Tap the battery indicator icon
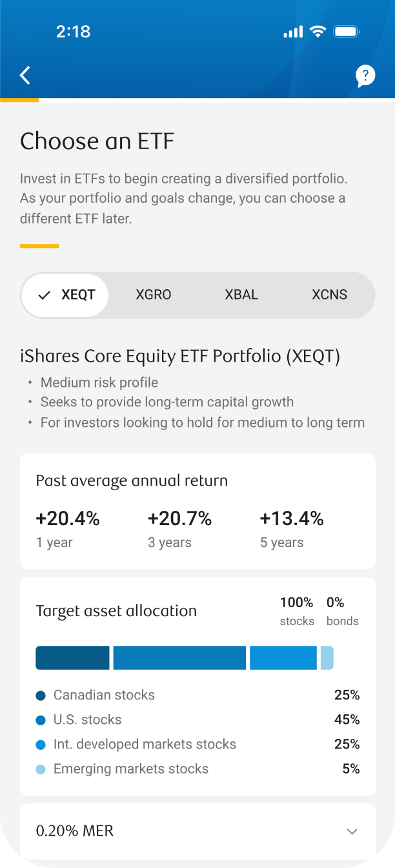The width and height of the screenshot is (395, 868). [346, 31]
